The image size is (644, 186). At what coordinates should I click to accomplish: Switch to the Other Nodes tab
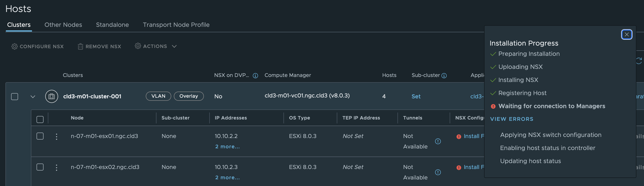63,25
